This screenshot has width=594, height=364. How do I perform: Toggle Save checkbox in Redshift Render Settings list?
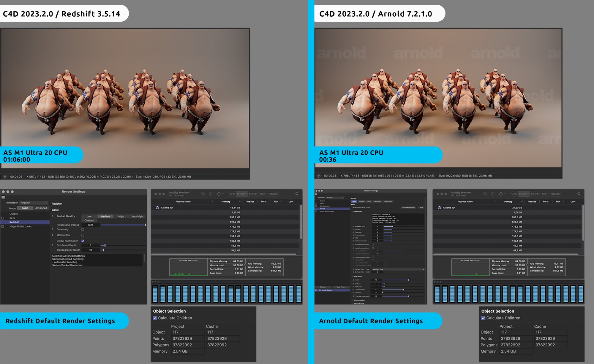3,218
